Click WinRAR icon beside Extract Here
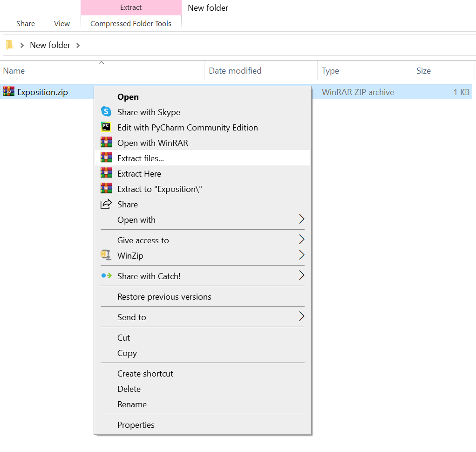The image size is (476, 452). coord(106,173)
